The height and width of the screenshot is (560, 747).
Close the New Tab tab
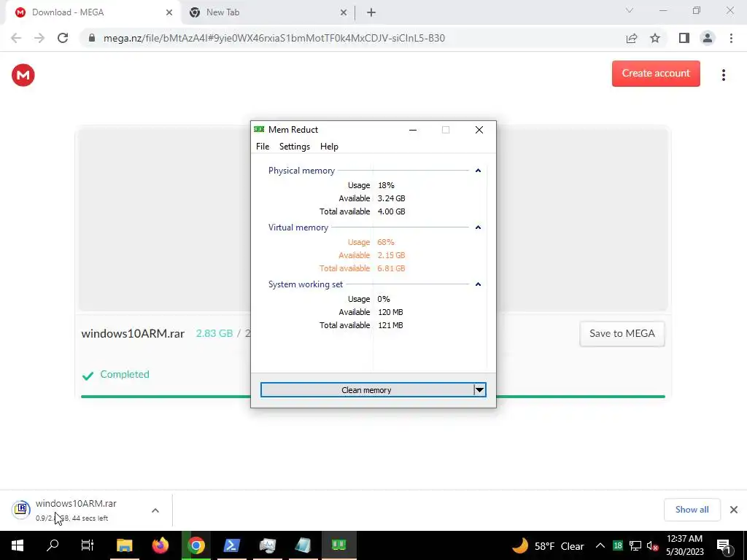(x=344, y=13)
